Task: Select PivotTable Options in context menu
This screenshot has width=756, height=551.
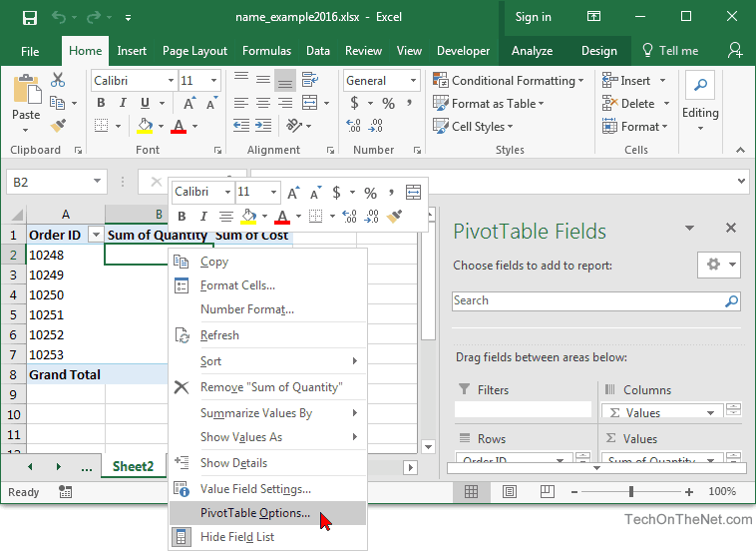Action: tap(268, 513)
